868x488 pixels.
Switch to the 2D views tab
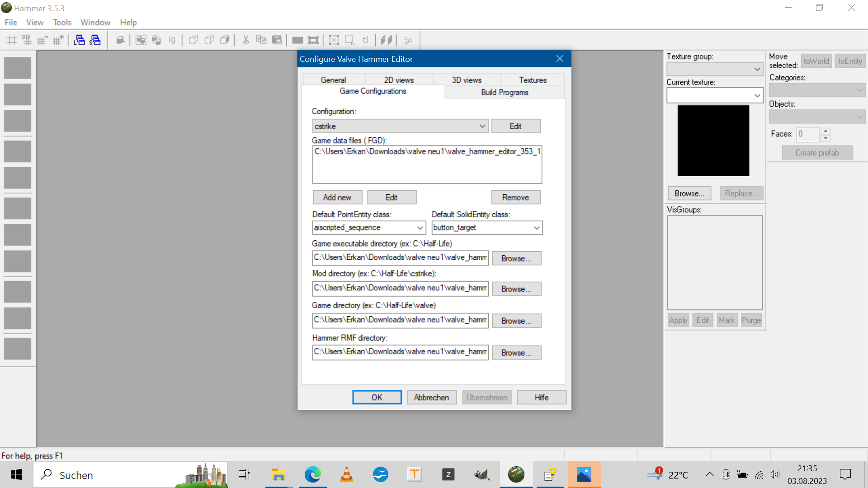tap(399, 80)
